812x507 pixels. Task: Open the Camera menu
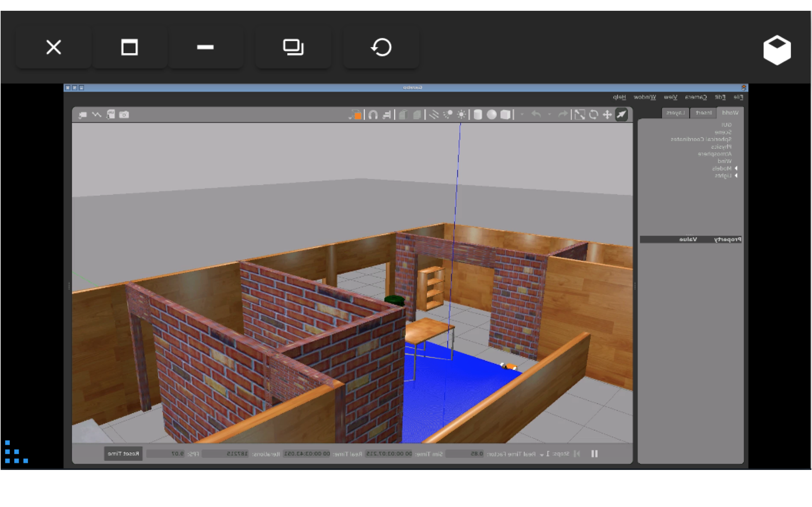point(696,97)
